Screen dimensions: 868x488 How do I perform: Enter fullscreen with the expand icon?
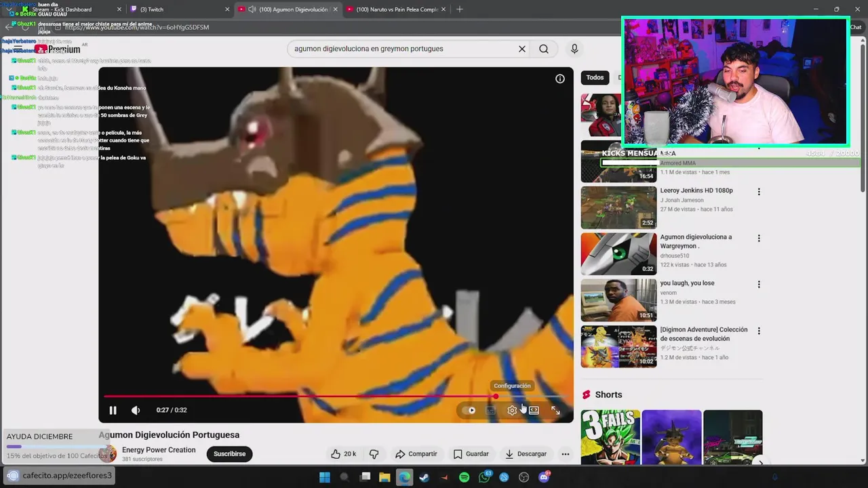click(x=555, y=410)
